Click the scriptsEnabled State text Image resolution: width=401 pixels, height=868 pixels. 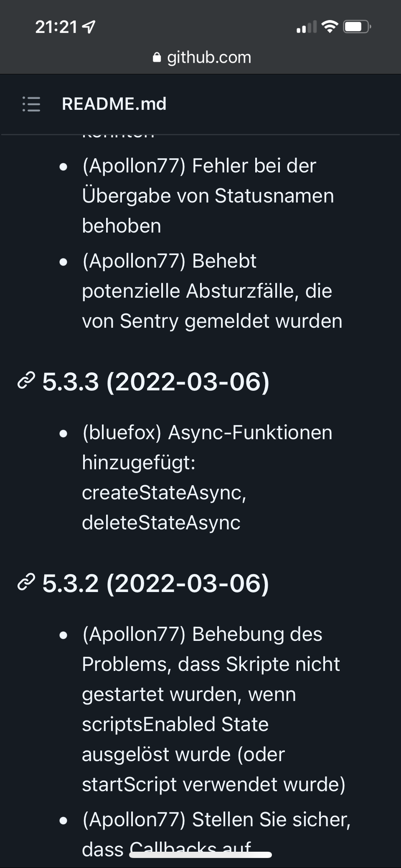(175, 724)
